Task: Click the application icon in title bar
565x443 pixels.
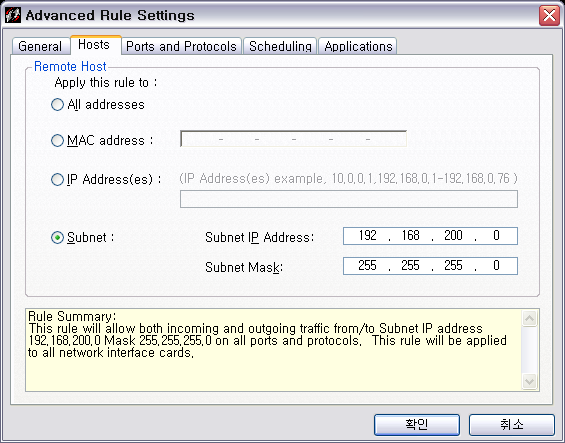Action: click(13, 15)
